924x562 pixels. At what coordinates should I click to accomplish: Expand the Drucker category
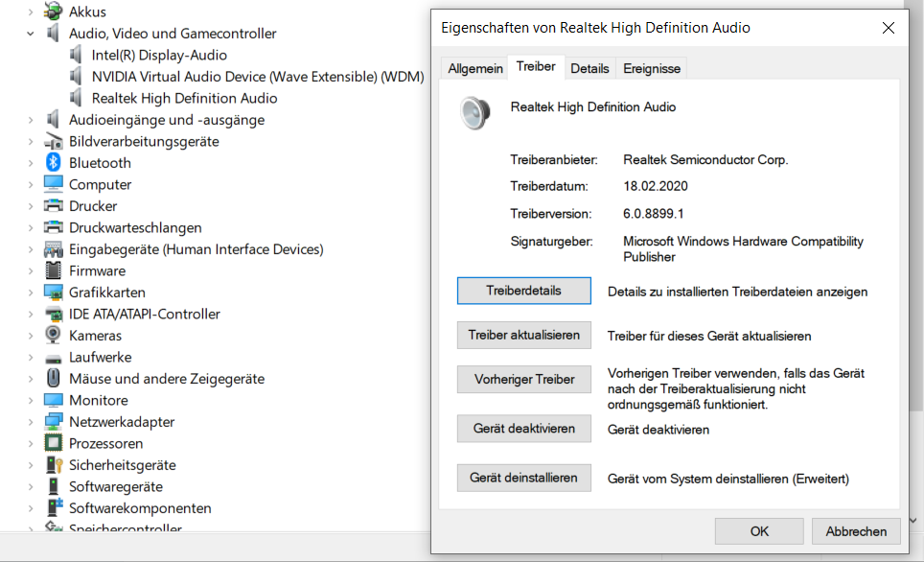click(31, 206)
